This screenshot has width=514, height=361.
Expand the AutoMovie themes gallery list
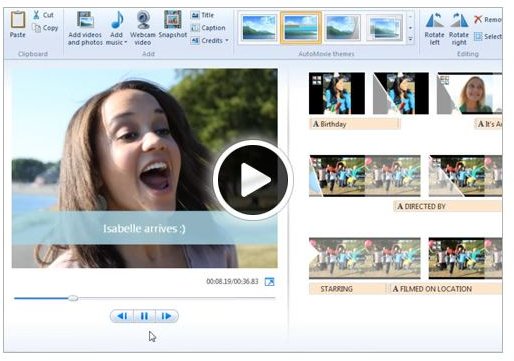(x=411, y=39)
